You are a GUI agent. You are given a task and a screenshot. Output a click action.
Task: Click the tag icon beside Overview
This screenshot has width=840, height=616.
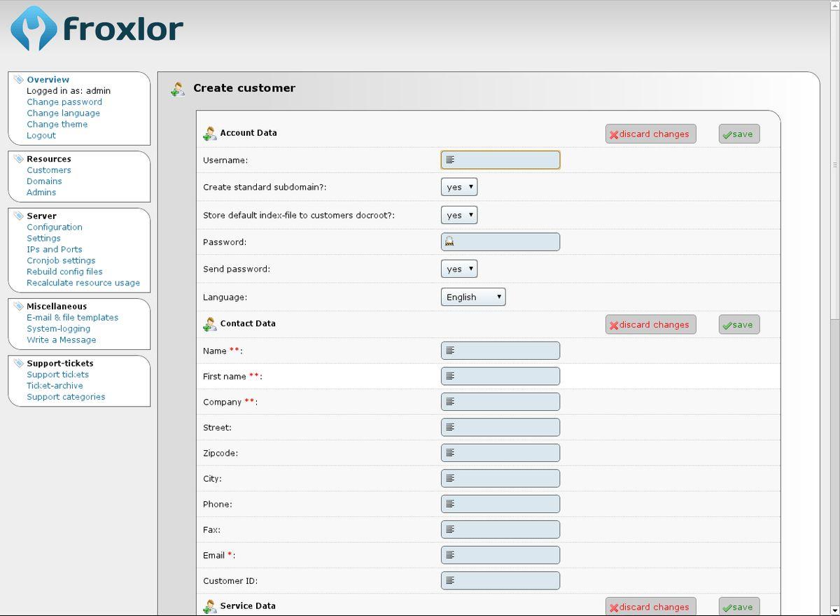point(20,79)
